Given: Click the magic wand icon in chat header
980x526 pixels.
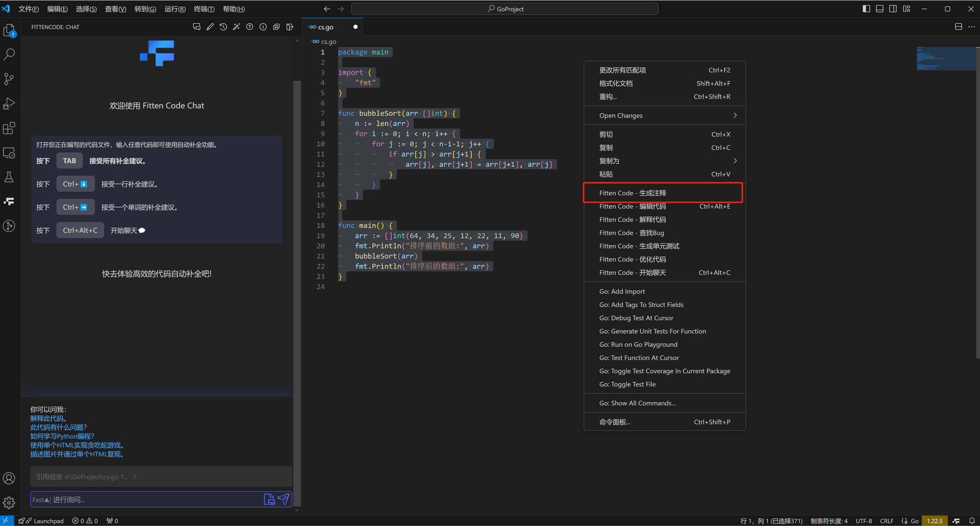Looking at the screenshot, I should pos(237,27).
